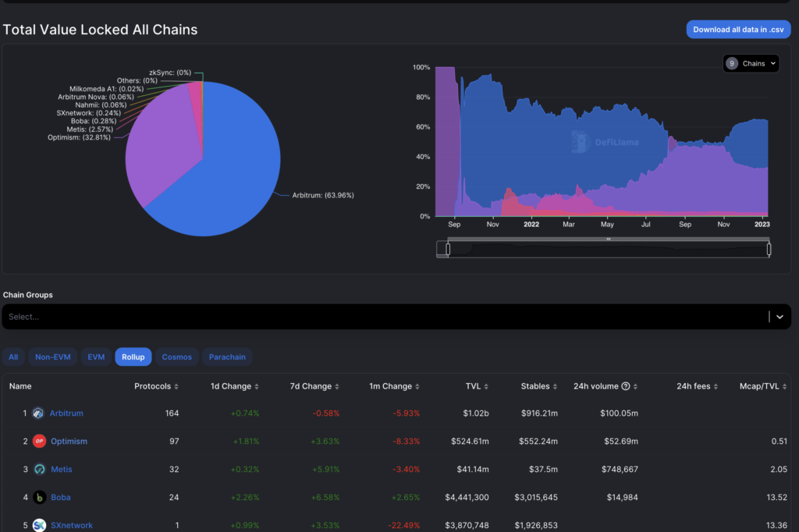Open the Metis chain link
Screen dimensions: 799x532
62,470
